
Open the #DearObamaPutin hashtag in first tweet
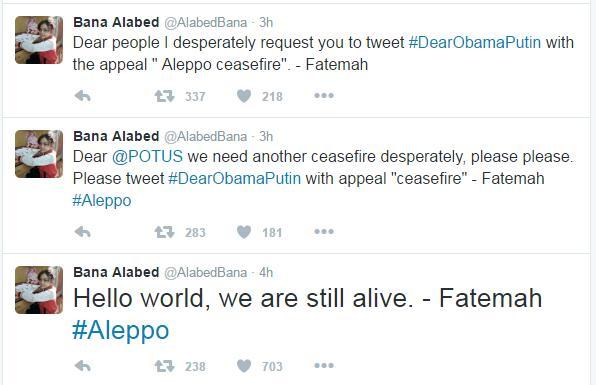475,42
